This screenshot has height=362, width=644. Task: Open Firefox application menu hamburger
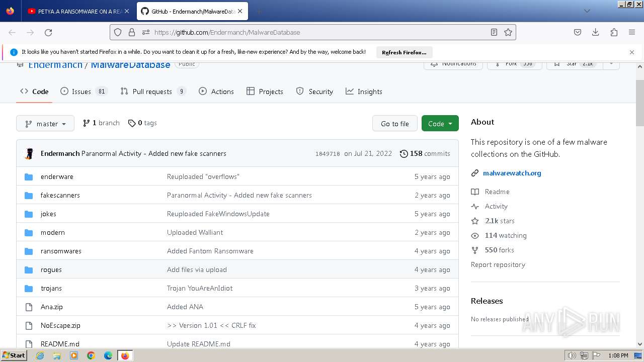click(x=632, y=32)
